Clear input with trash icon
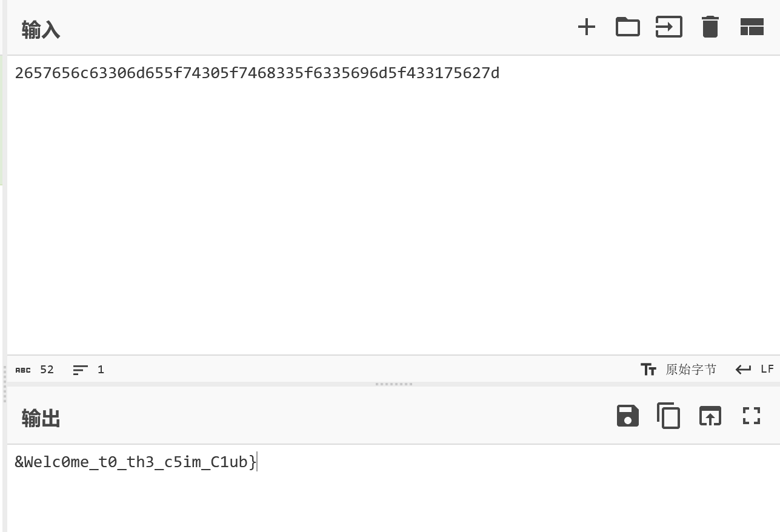 710,27
